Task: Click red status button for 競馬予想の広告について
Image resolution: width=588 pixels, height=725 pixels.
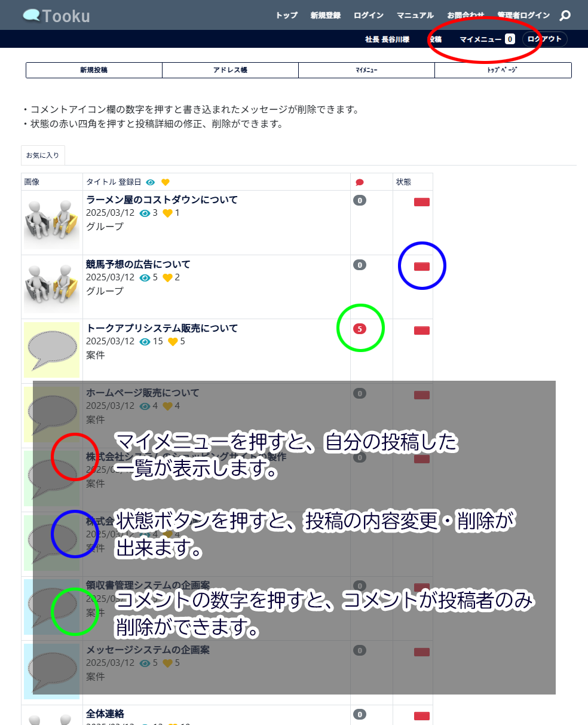Action: tap(422, 267)
